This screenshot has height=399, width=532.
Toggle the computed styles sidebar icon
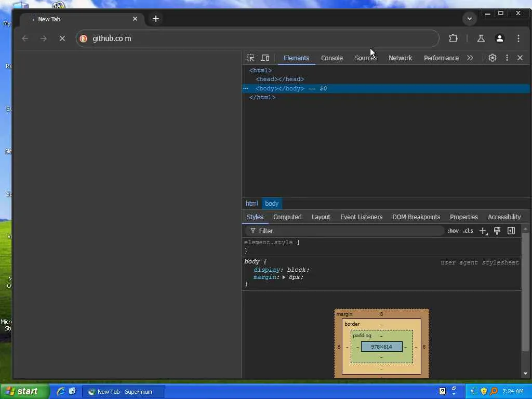coord(511,231)
